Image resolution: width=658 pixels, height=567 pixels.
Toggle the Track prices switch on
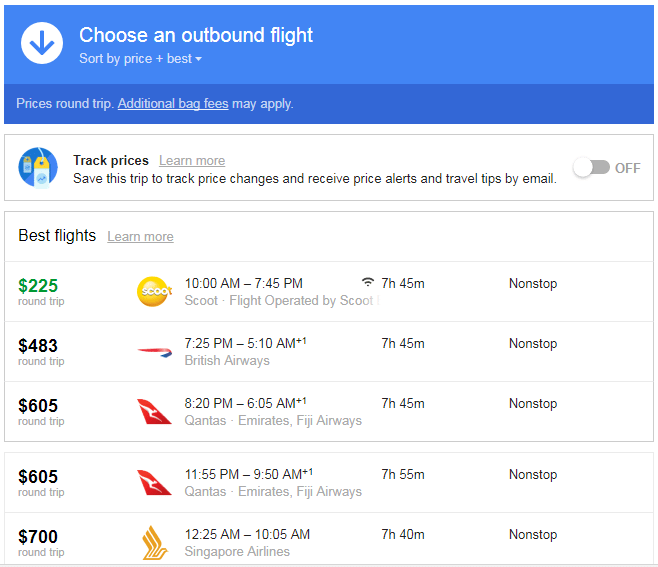591,168
